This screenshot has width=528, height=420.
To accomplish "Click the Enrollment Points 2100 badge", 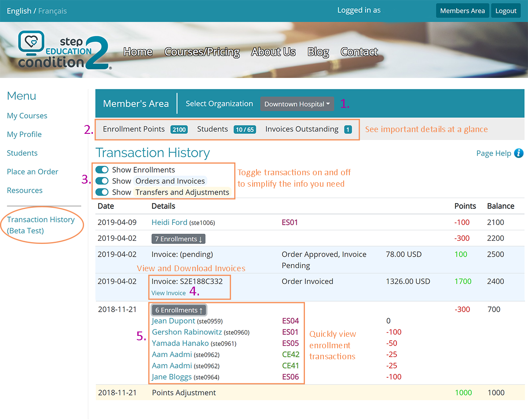I will coord(179,129).
